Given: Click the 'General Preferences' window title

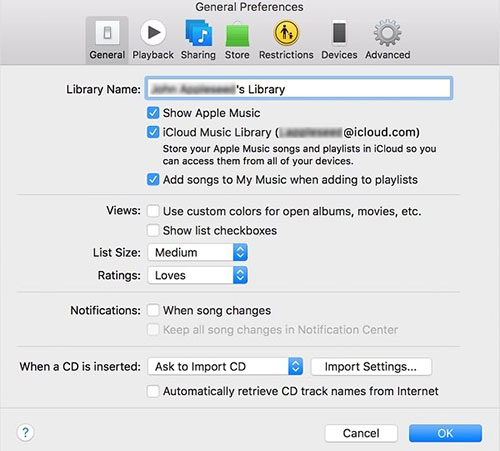Looking at the screenshot, I should point(249,7).
